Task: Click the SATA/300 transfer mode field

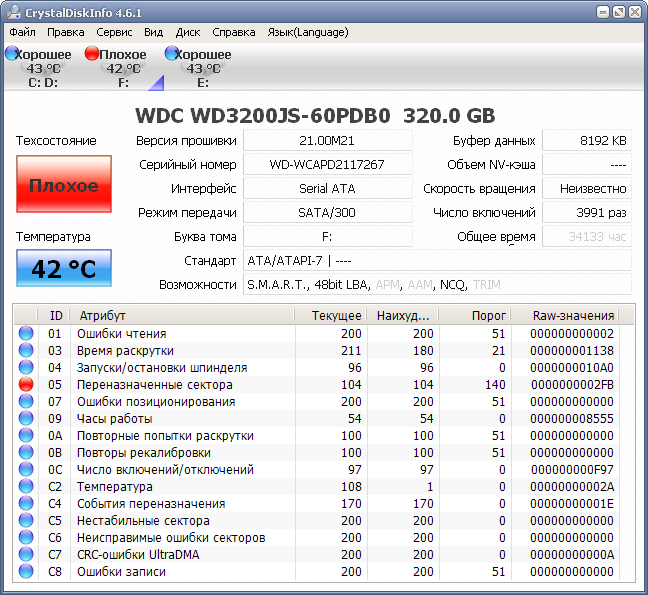Action: pos(327,212)
